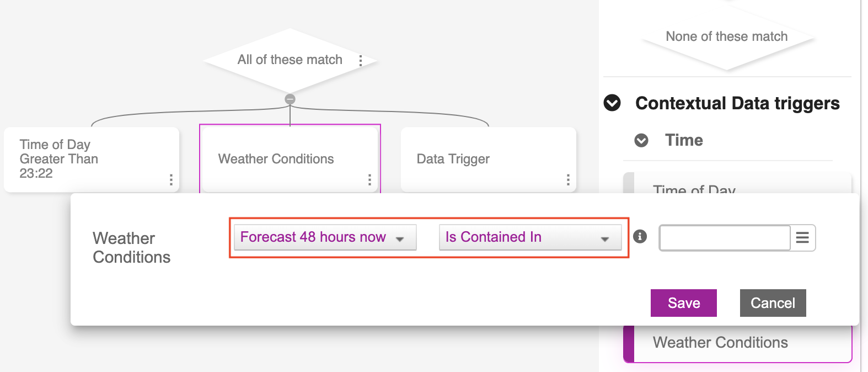Pick None of these match in side panel
This screenshot has height=372, width=868.
726,37
